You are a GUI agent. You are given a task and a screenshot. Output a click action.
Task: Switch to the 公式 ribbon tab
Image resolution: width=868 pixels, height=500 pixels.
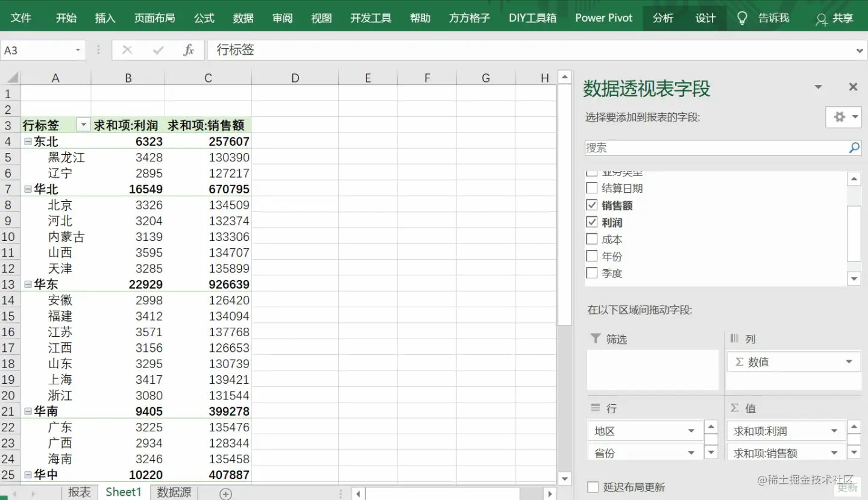click(204, 18)
